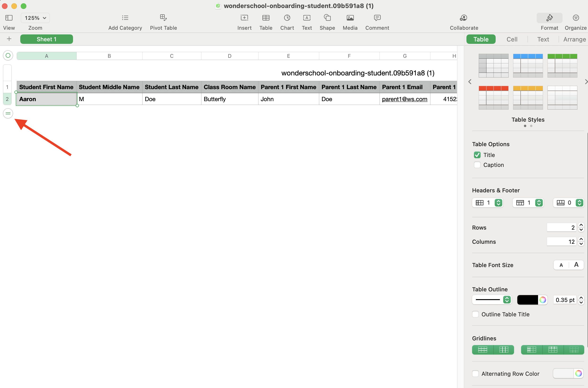Select the Butterfly cell
588x388 pixels.
(230, 99)
